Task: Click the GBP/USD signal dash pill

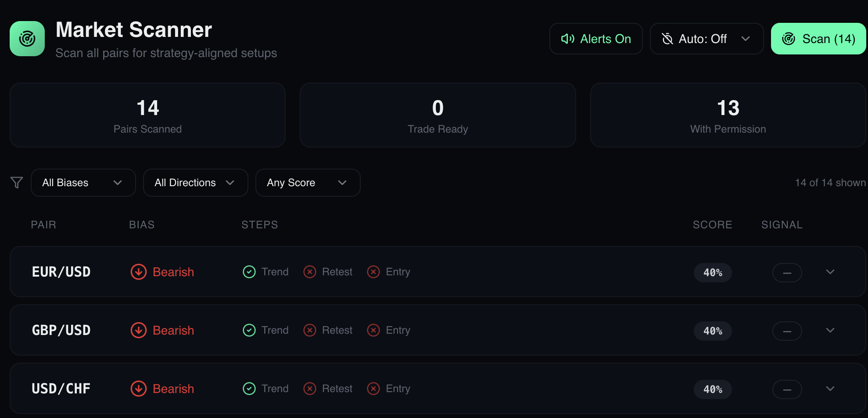Action: point(787,331)
